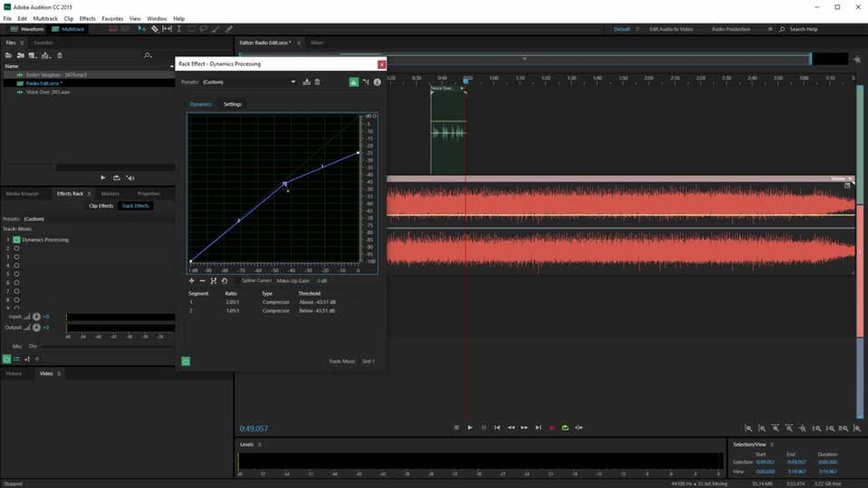Screen dimensions: 868x488
Task: Toggle power for Dynamics Processing slot 1
Action: [17, 240]
